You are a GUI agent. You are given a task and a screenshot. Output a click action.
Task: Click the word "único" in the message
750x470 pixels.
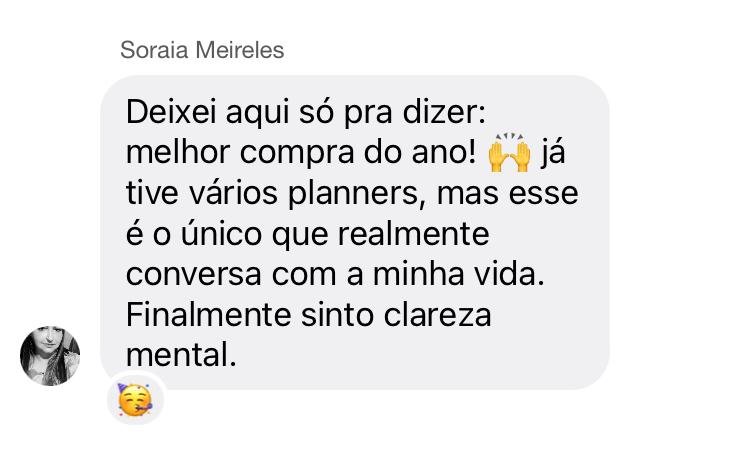coord(221,234)
